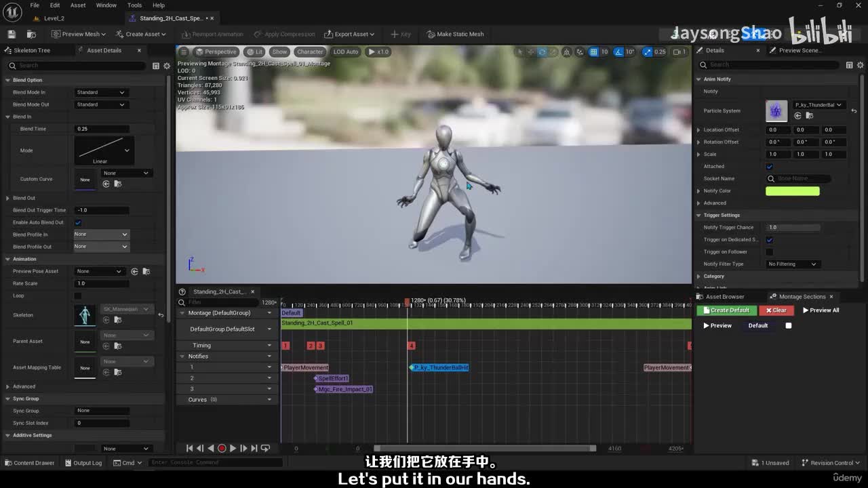Open P_ky_ThunderBall particle system dropdown
868x488 pixels.
click(x=818, y=105)
